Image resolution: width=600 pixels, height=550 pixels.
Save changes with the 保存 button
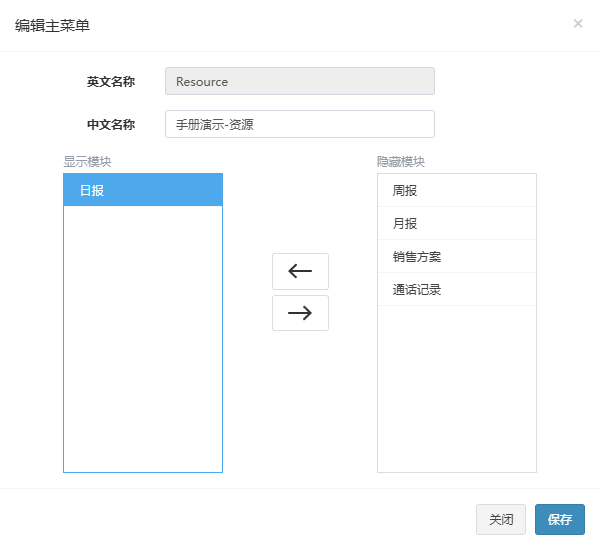click(560, 519)
